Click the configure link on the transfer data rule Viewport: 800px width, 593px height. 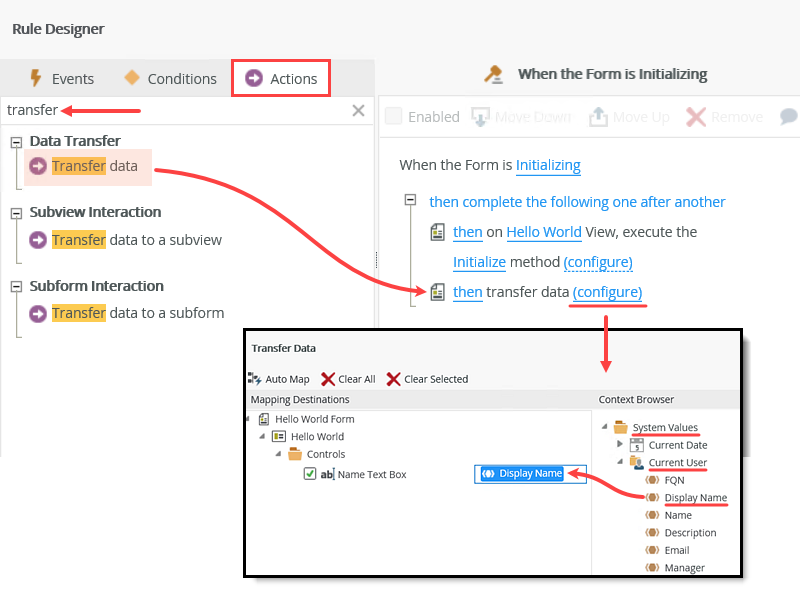click(607, 293)
